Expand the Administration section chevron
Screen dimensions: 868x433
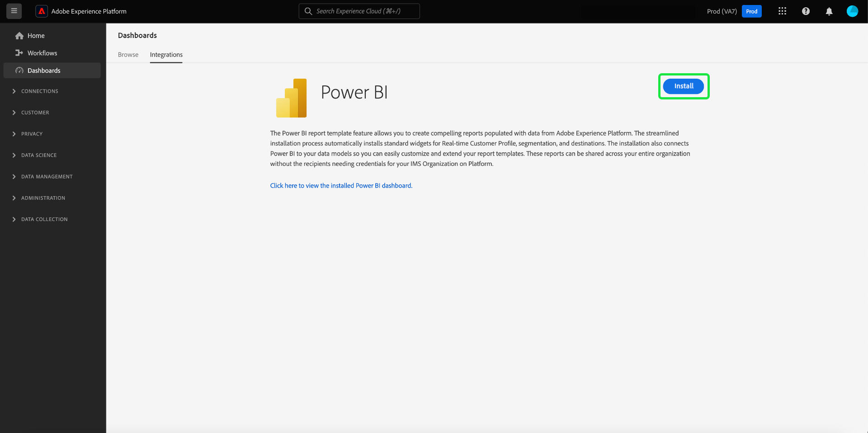pyautogui.click(x=14, y=198)
